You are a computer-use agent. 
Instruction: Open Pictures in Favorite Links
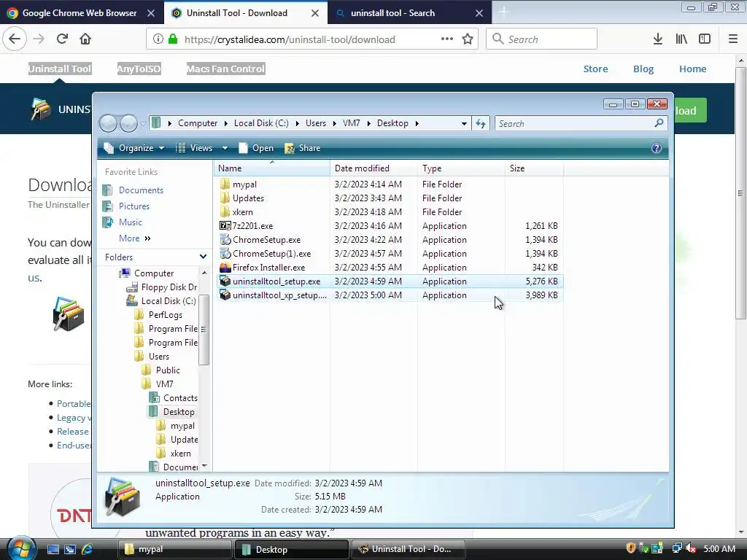134,206
